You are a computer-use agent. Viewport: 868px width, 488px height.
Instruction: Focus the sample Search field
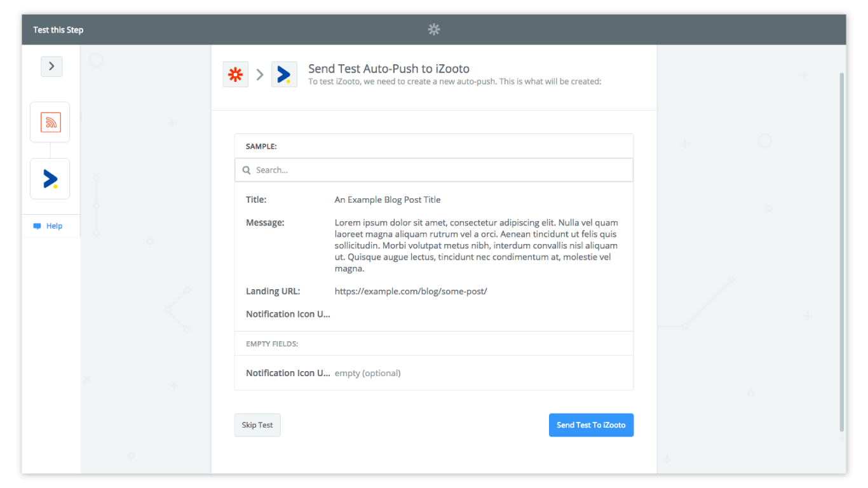tap(434, 170)
